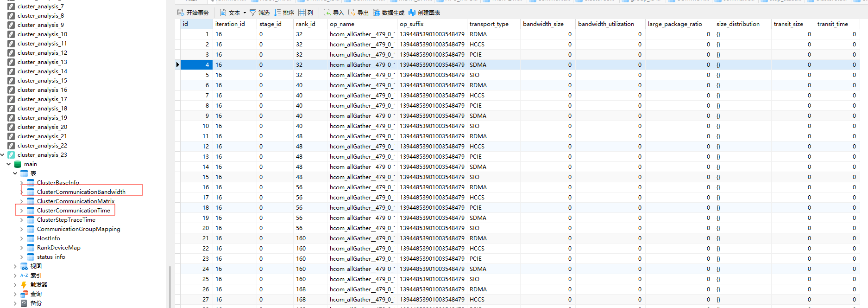Image resolution: width=868 pixels, height=308 pixels.
Task: Expand the 视图 views chevron
Action: 15,266
